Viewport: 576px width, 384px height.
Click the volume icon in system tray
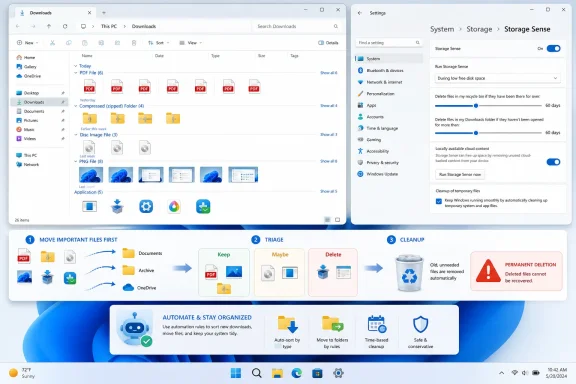tap(525, 373)
